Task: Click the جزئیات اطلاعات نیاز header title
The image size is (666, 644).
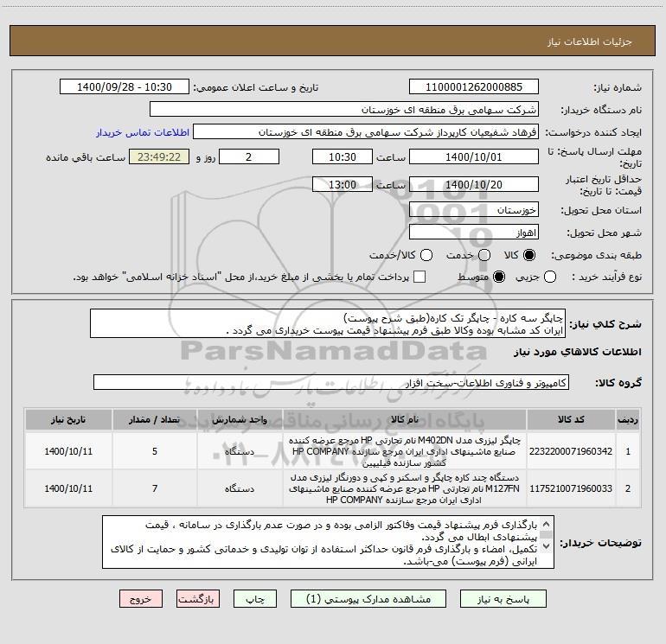Action: pyautogui.click(x=590, y=41)
